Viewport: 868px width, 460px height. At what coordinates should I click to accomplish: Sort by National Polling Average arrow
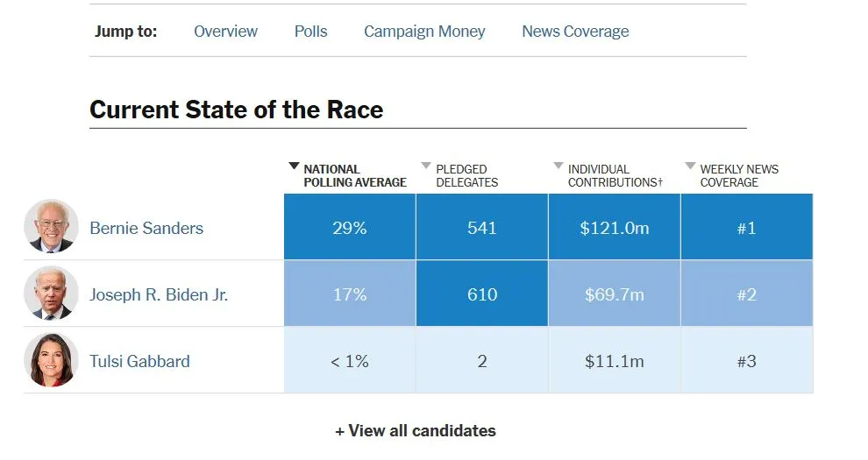pos(294,166)
